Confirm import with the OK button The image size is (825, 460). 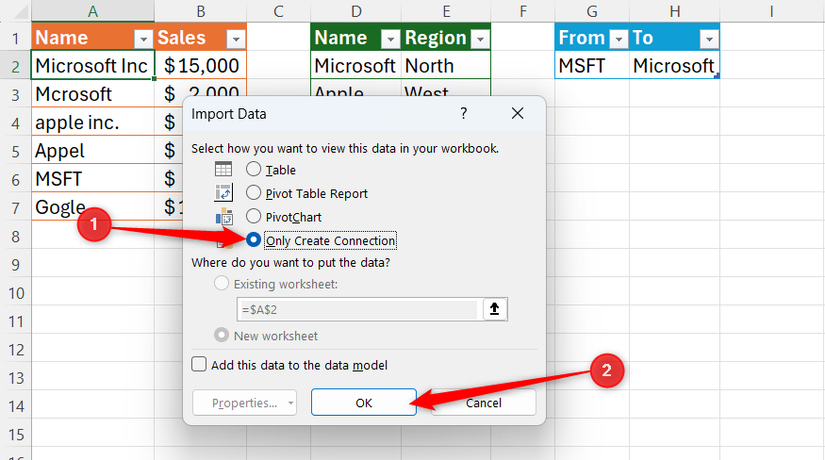364,403
